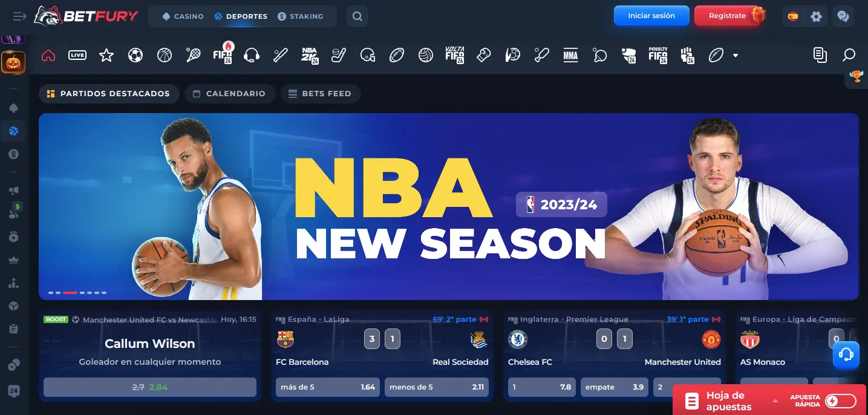Select the esports headset icon
This screenshot has width=868, height=415.
252,56
